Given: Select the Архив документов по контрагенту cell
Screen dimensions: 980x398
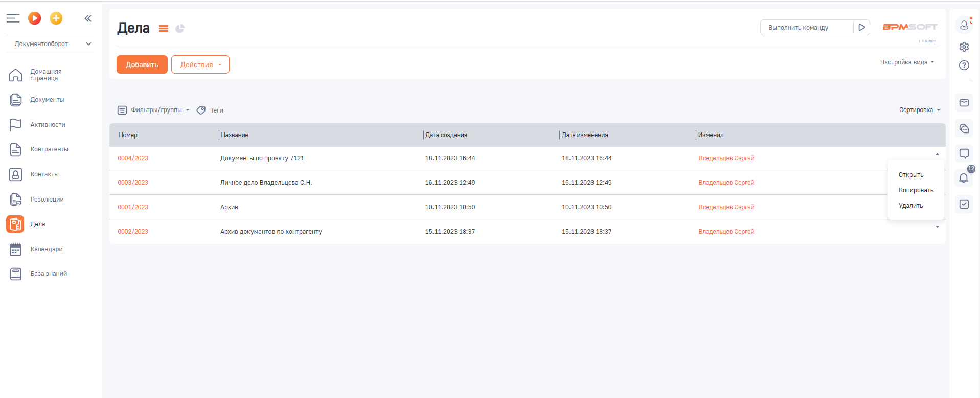Looking at the screenshot, I should pyautogui.click(x=271, y=232).
